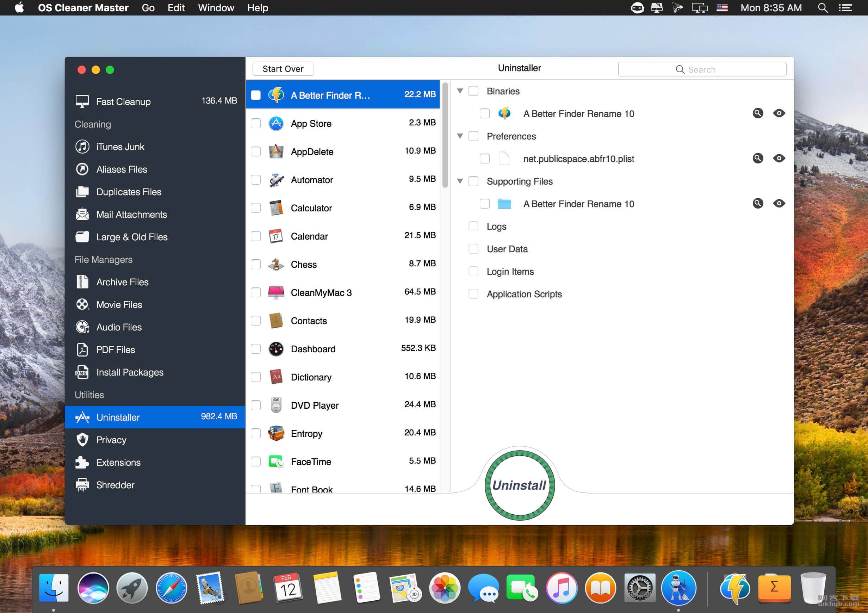Reveal net.publicspace.abfr10.plist with magnifier icon
The image size is (868, 613).
tap(758, 158)
